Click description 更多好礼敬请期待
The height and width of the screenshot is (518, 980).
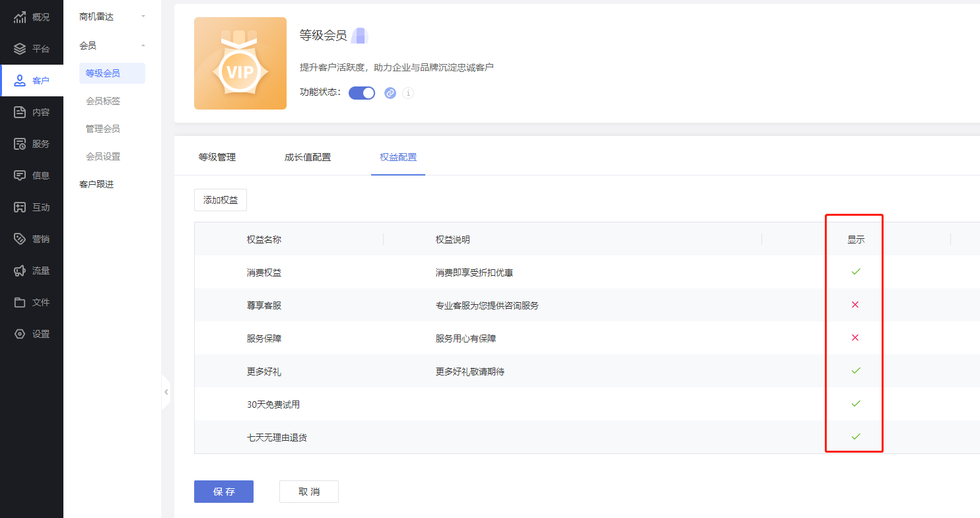point(470,372)
